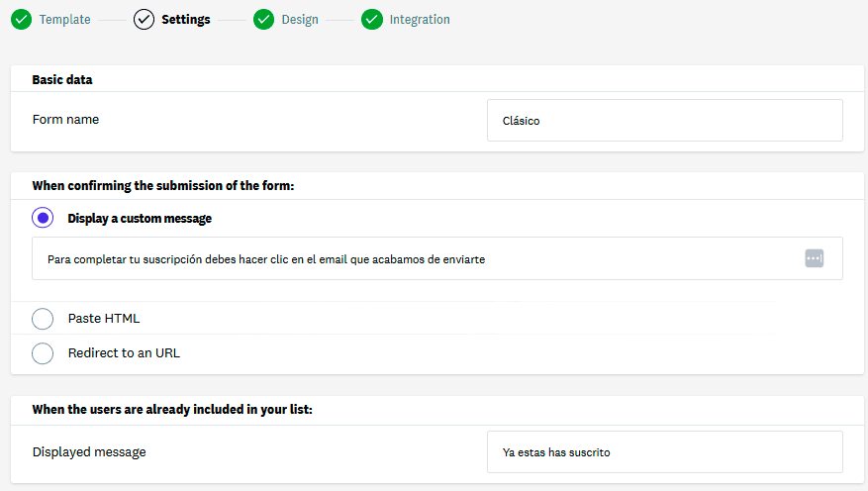The width and height of the screenshot is (868, 491).
Task: Click the Form name input containing Clásico
Action: pyautogui.click(x=665, y=120)
